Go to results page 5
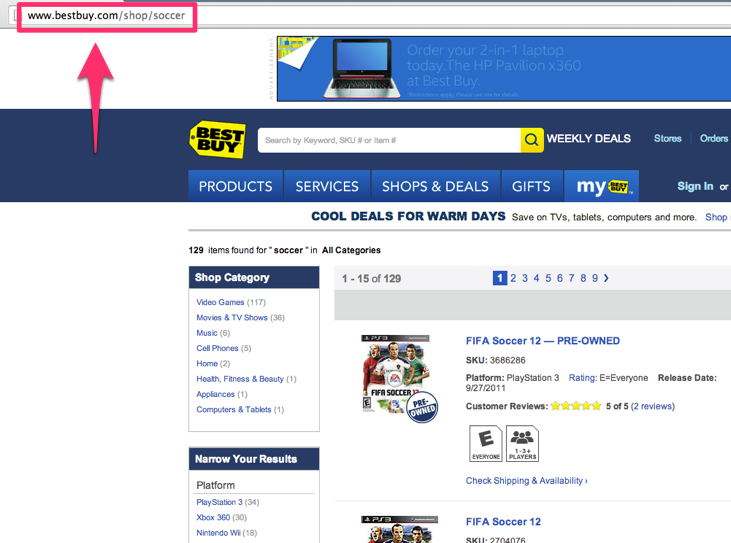Screen dimensions: 731x543 (548, 278)
